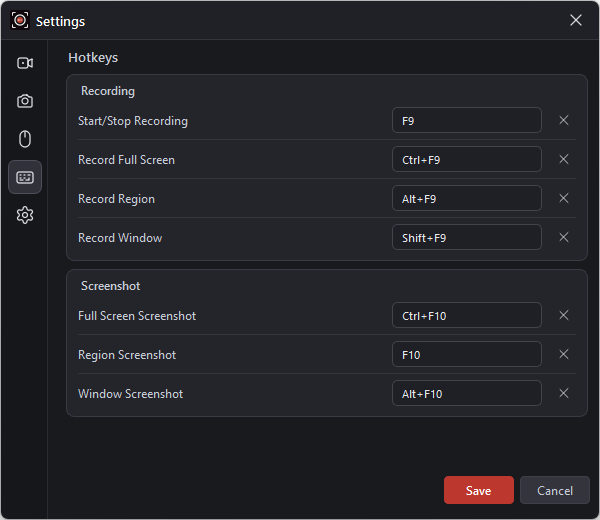Viewport: 600px width, 520px height.
Task: Edit the Record Window Shift+F9 field
Action: (467, 238)
